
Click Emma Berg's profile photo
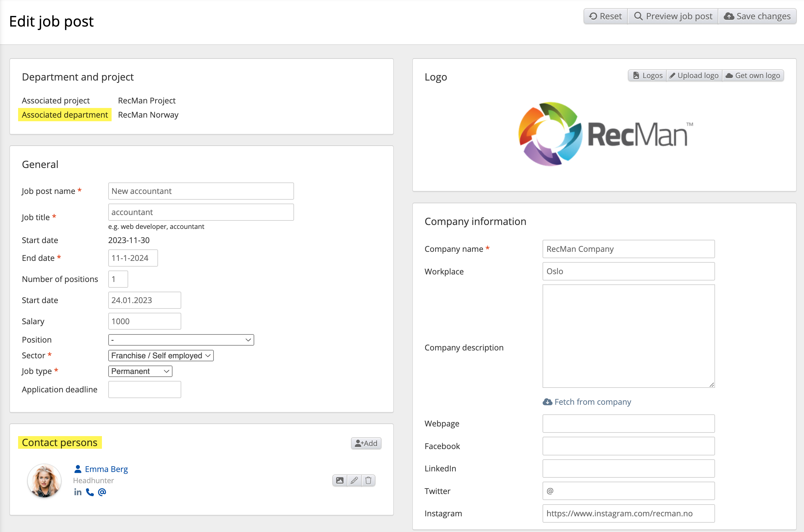pyautogui.click(x=44, y=480)
